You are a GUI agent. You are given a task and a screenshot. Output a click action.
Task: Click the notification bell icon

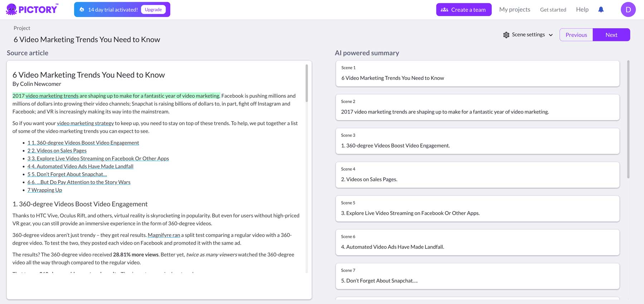pyautogui.click(x=601, y=10)
